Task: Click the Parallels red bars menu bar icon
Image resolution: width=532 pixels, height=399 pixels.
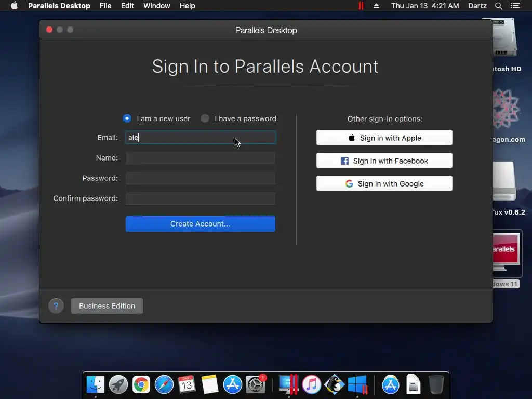Action: point(361,6)
